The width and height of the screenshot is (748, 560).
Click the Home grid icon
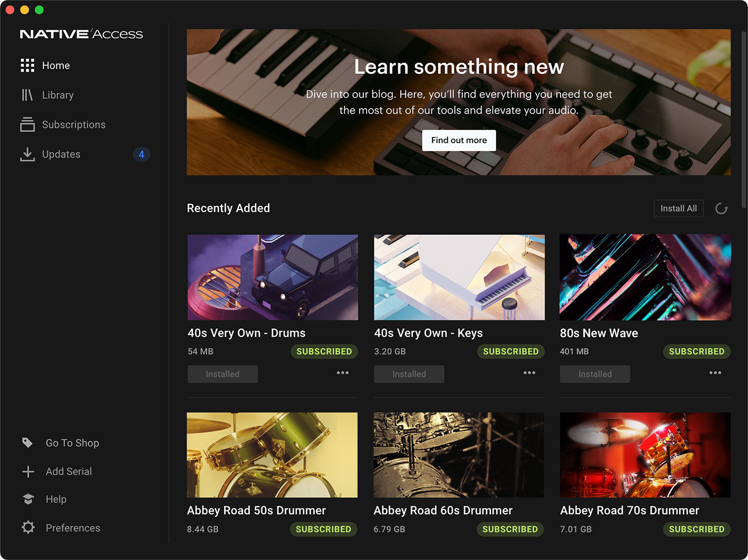(x=28, y=65)
